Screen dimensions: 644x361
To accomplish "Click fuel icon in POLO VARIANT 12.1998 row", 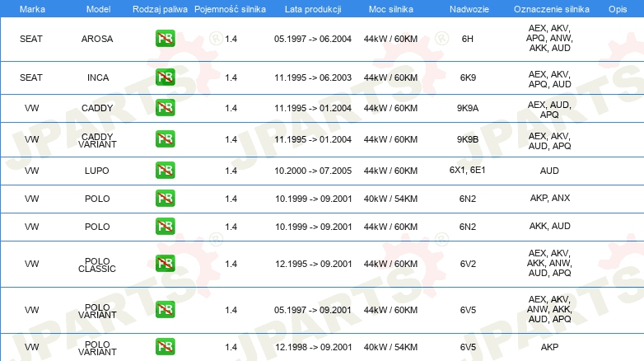I will pos(165,347).
